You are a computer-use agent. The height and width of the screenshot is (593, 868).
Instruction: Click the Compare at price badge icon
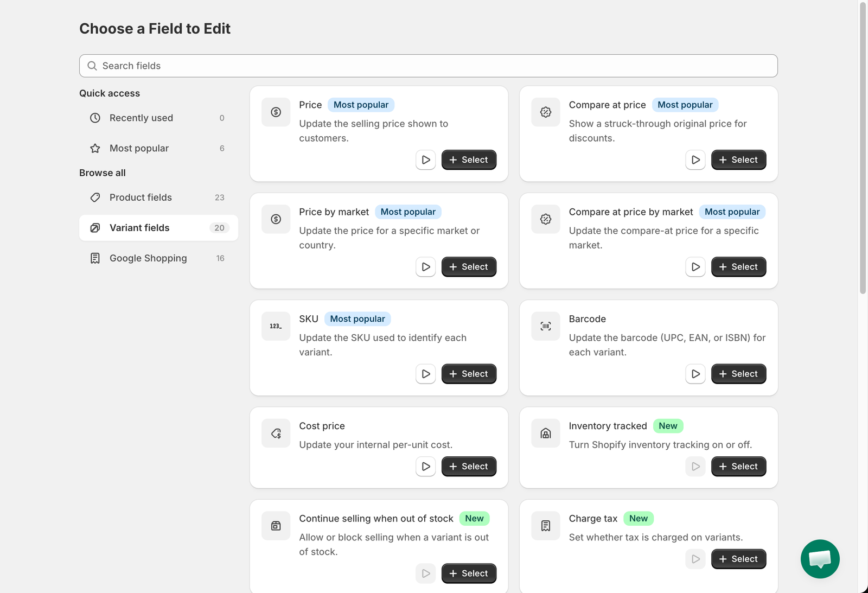[x=546, y=112]
